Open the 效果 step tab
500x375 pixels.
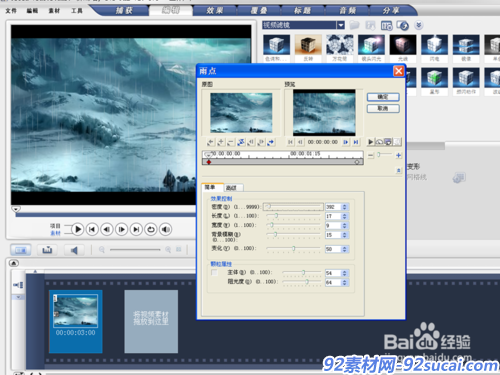click(x=214, y=11)
